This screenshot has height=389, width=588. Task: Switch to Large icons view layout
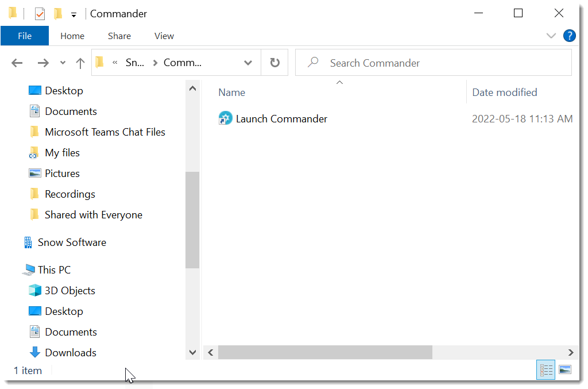565,370
